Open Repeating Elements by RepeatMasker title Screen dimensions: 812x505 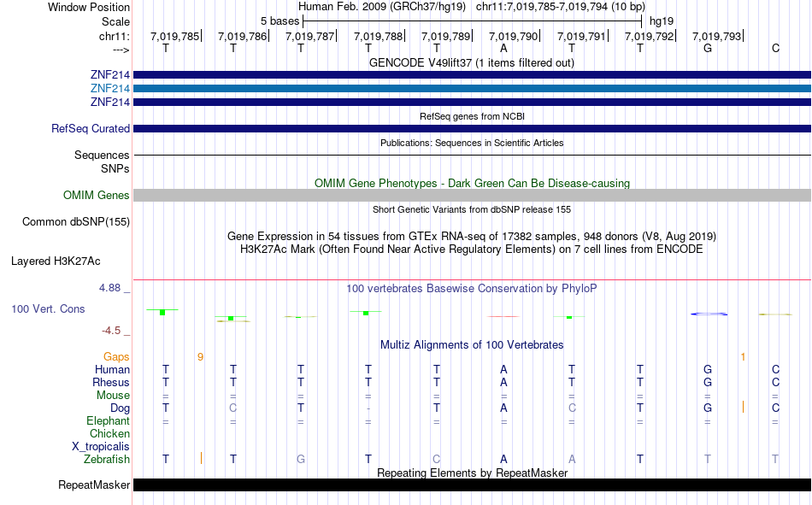click(472, 473)
